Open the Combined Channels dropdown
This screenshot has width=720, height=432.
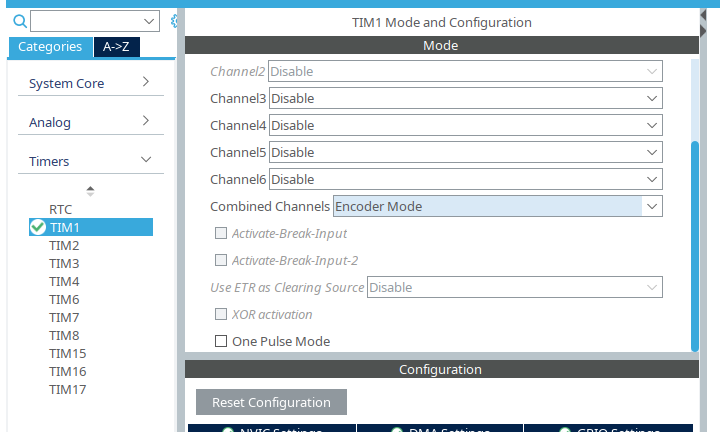[x=497, y=206]
